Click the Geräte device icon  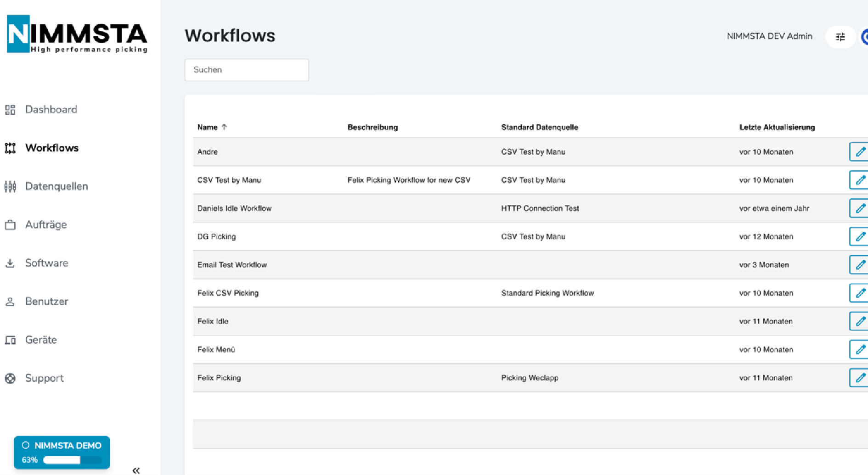(x=10, y=340)
